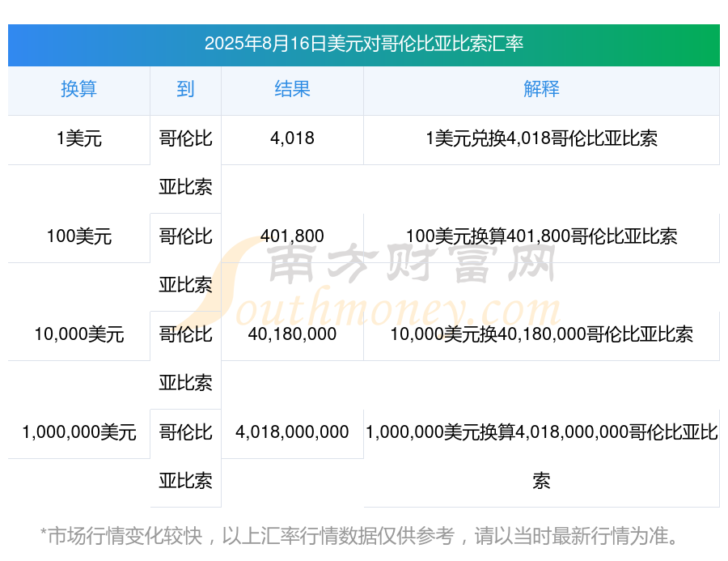Click the explanation 1,000,000美元换算4,018,000,000哥伦比亚比索
728x561 pixels.
click(x=541, y=457)
